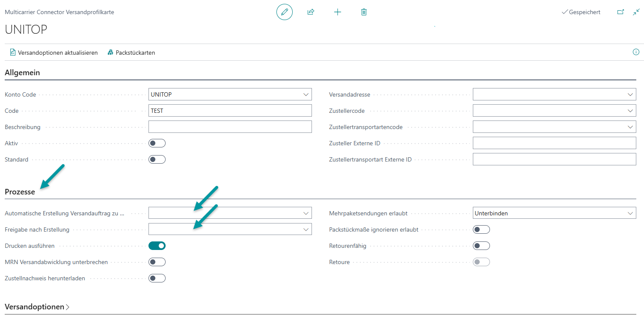Open Freigabe nach Erstellung dropdown
Screen dimensions: 644x335
click(x=306, y=229)
